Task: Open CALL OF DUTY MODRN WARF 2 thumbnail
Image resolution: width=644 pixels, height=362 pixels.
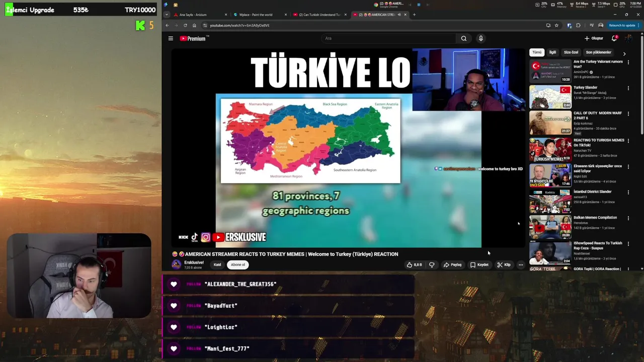Action: 550,123
